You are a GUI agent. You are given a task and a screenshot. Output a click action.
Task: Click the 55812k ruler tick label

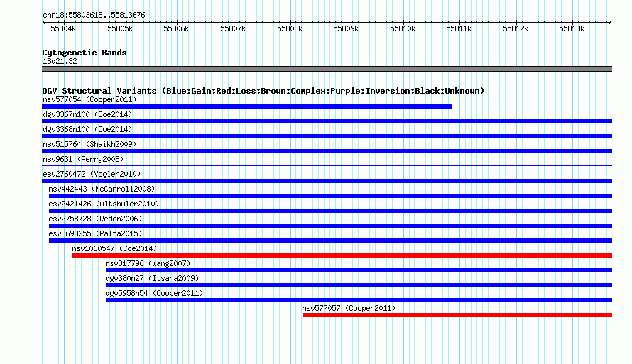pos(516,28)
